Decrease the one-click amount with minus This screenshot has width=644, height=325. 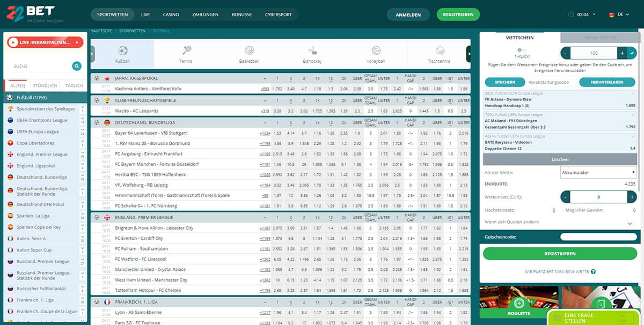coord(565,53)
